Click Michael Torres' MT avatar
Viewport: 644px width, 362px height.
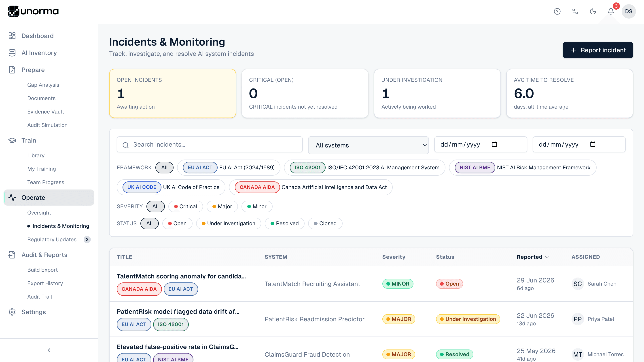[578, 354]
